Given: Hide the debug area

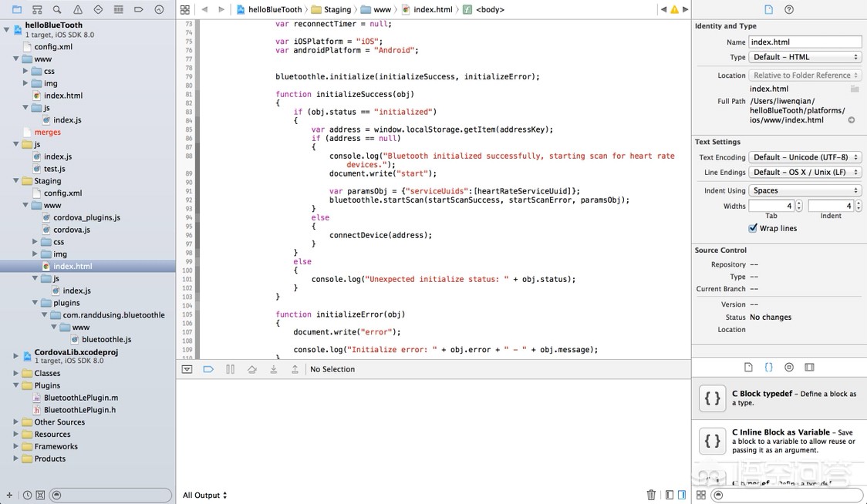Looking at the screenshot, I should [187, 369].
